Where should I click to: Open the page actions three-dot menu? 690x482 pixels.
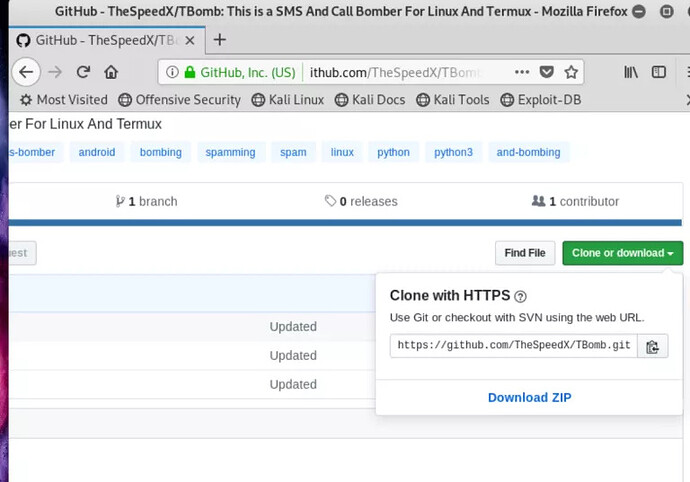(x=522, y=72)
